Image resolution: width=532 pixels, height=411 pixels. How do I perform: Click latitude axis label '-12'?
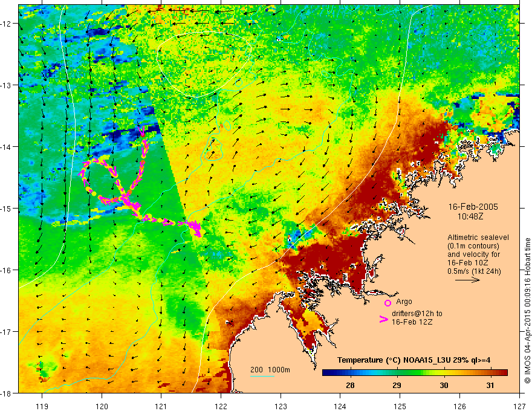tap(7, 24)
